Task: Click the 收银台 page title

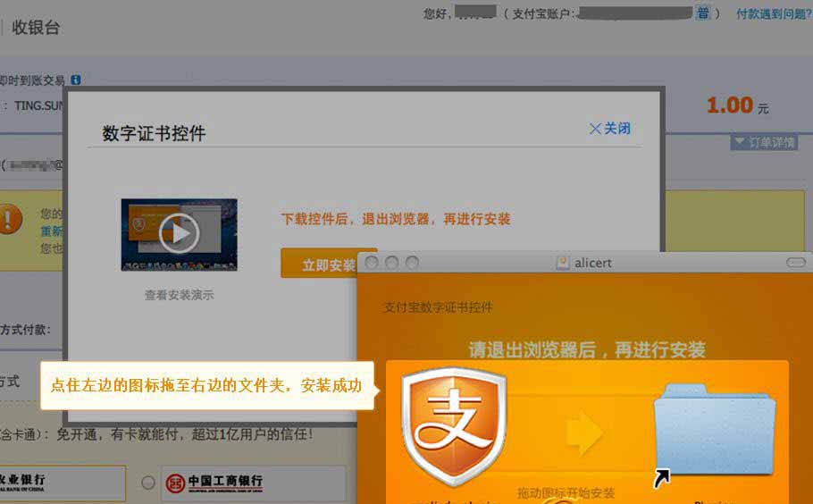Action: (36, 27)
